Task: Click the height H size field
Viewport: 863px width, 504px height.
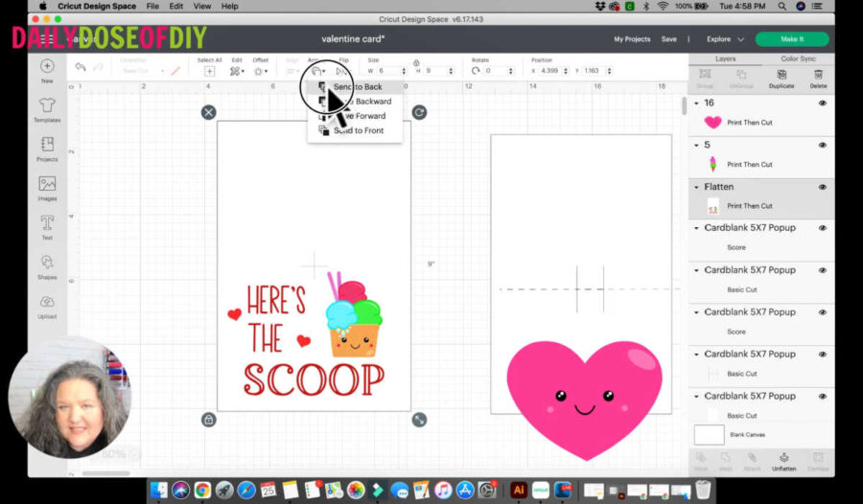Action: click(436, 71)
